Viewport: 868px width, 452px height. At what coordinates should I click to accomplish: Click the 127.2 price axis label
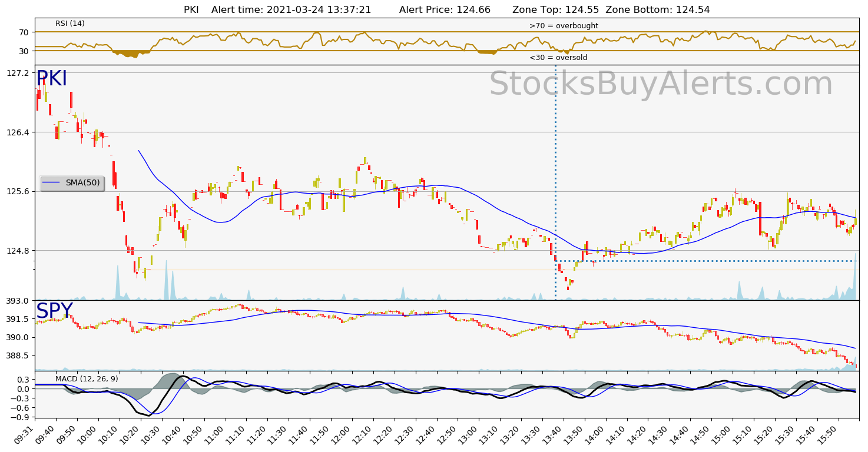18,73
